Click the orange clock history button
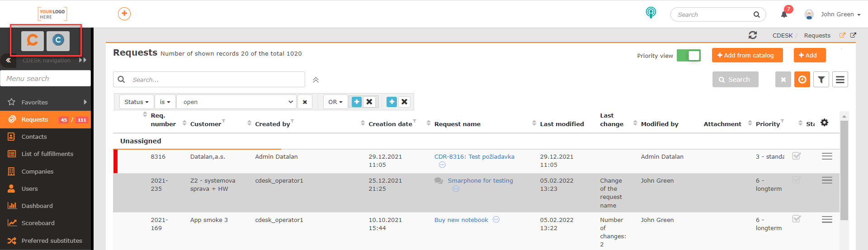 tap(802, 80)
